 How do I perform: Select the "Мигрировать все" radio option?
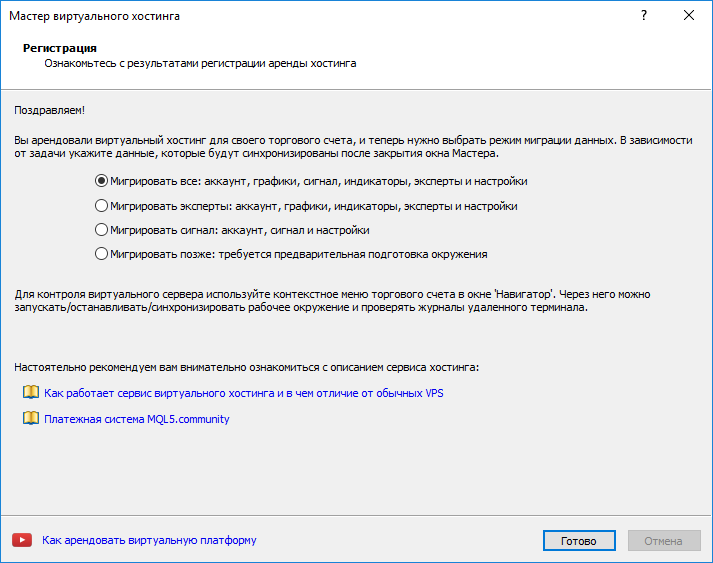tap(101, 181)
